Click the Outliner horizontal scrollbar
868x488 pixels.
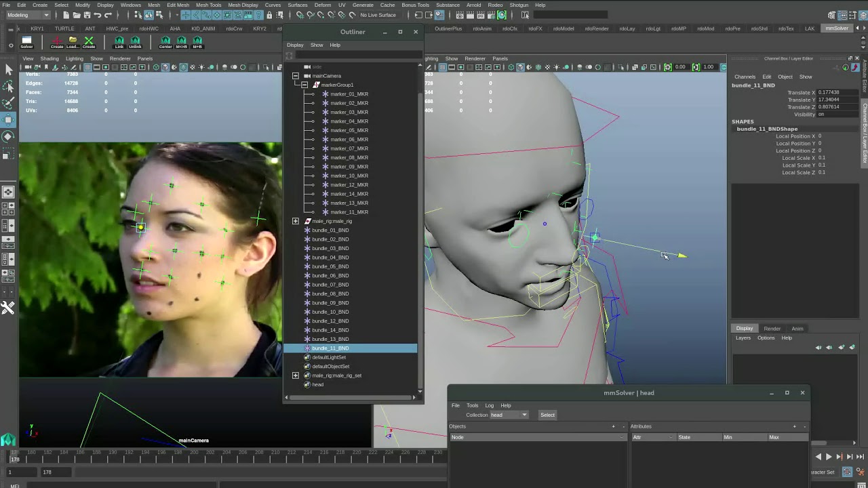point(352,397)
